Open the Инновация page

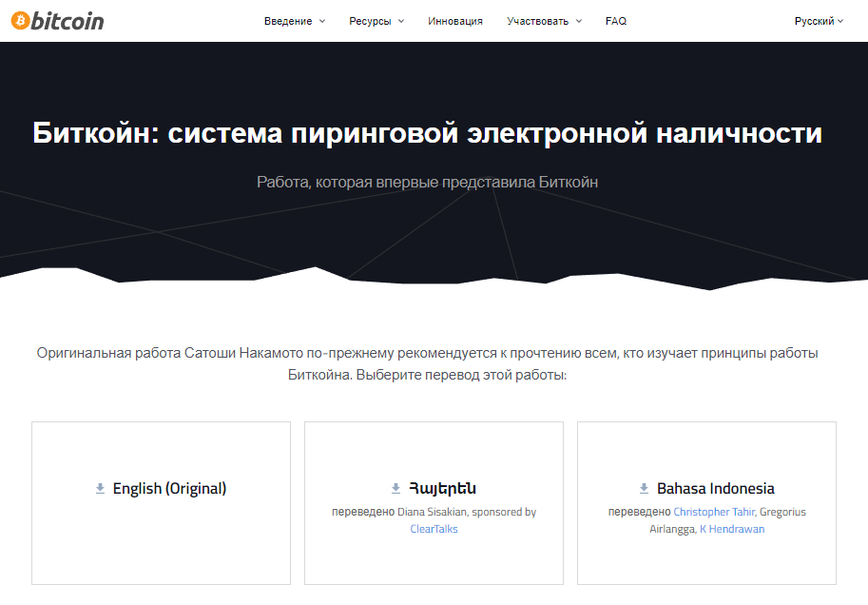click(455, 21)
